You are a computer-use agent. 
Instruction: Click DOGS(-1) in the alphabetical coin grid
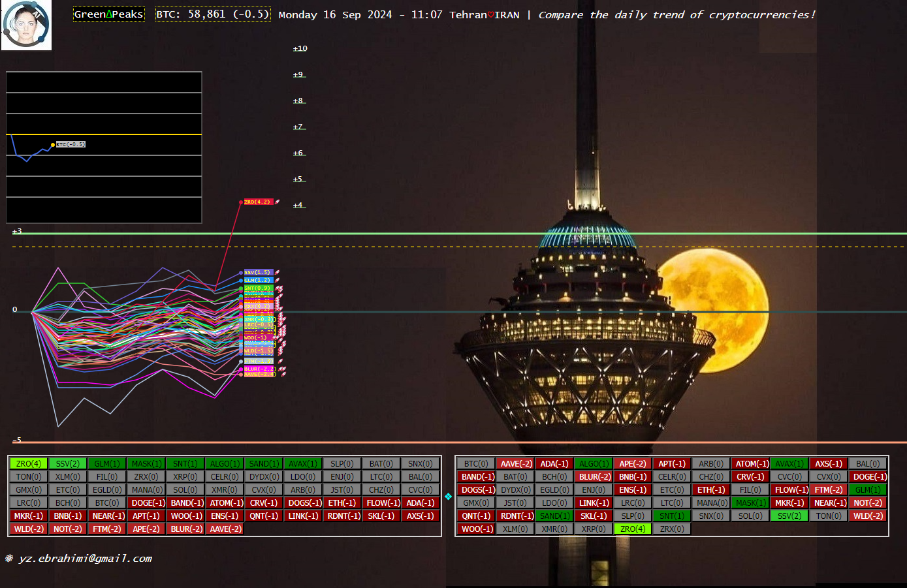(x=476, y=490)
